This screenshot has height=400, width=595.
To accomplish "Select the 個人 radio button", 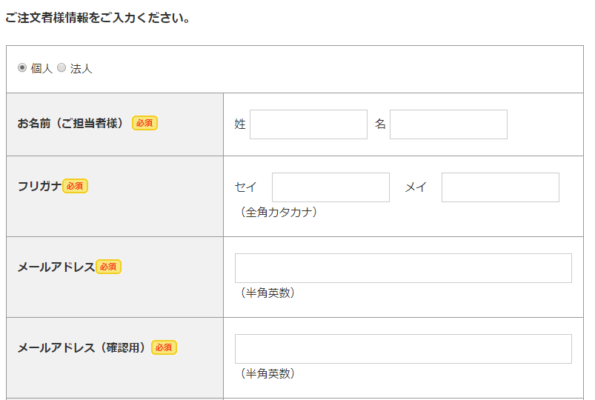I will (x=22, y=68).
